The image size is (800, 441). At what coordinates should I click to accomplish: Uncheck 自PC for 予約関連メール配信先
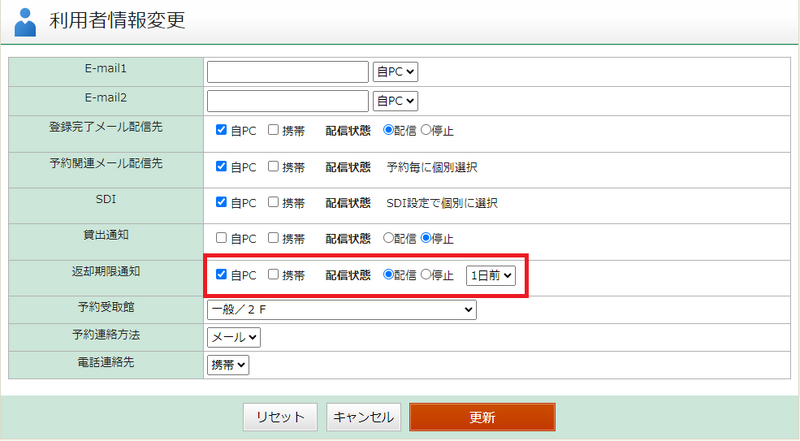(221, 166)
